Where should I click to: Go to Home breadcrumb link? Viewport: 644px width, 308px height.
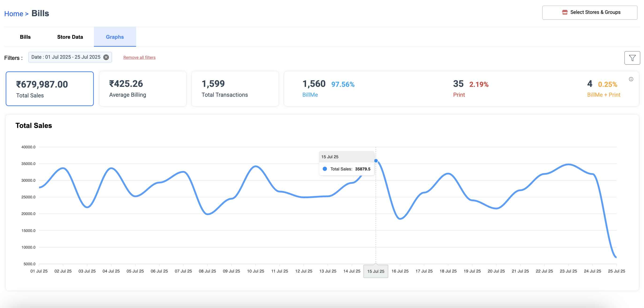(14, 14)
